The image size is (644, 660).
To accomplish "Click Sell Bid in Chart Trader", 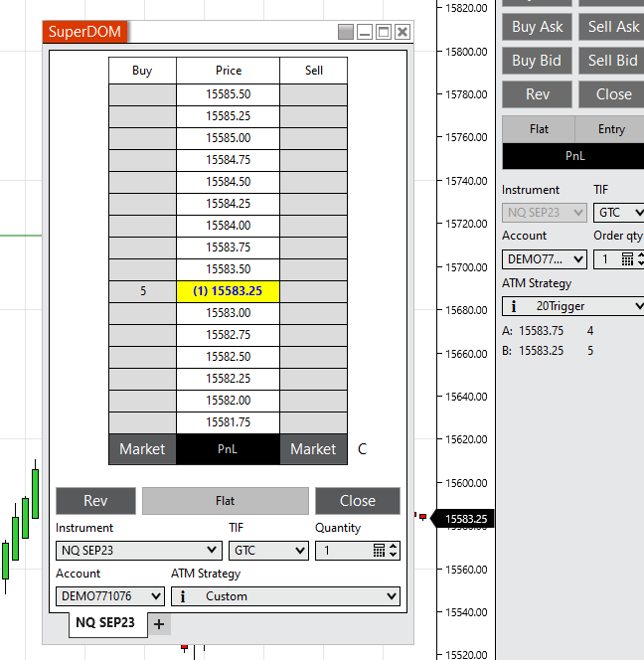I will point(611,61).
